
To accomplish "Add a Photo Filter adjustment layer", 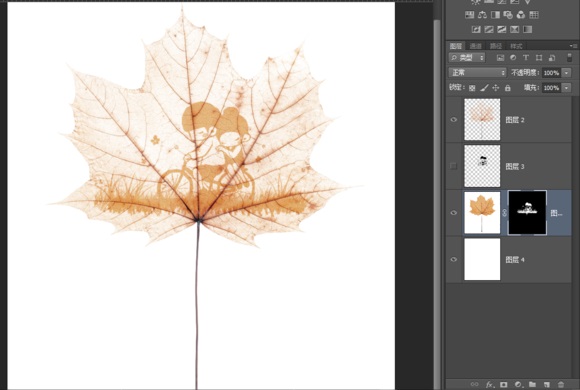I will 508,15.
